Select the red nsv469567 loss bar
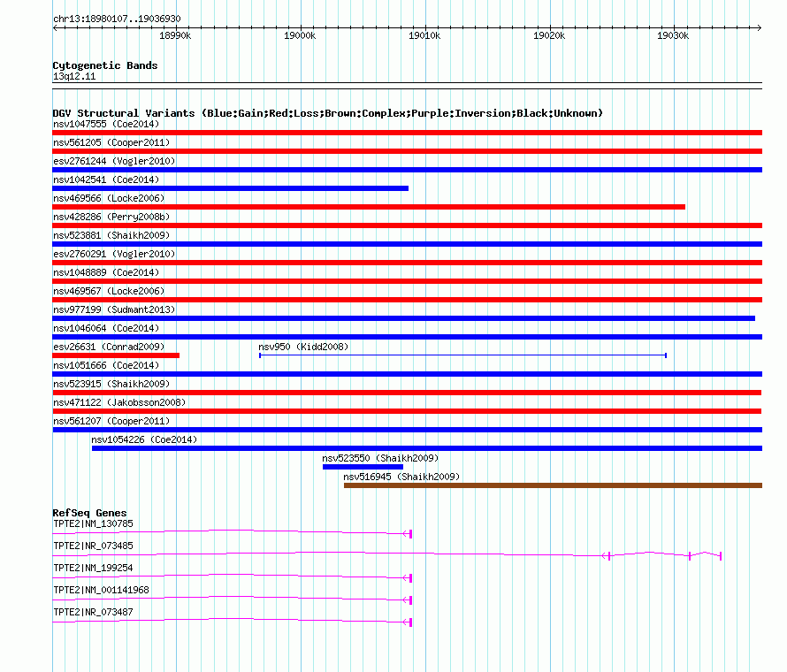The image size is (787, 672). click(407, 300)
